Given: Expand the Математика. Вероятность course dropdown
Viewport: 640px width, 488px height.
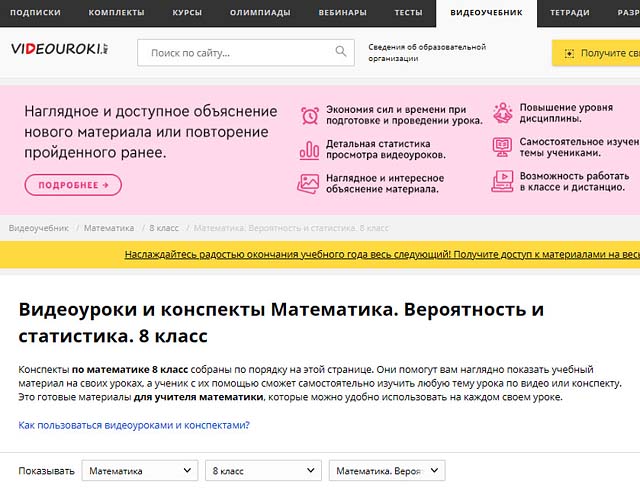Looking at the screenshot, I should (x=387, y=470).
